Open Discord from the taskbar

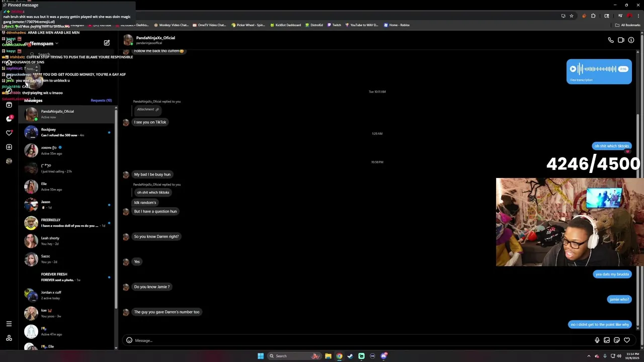coord(384,356)
